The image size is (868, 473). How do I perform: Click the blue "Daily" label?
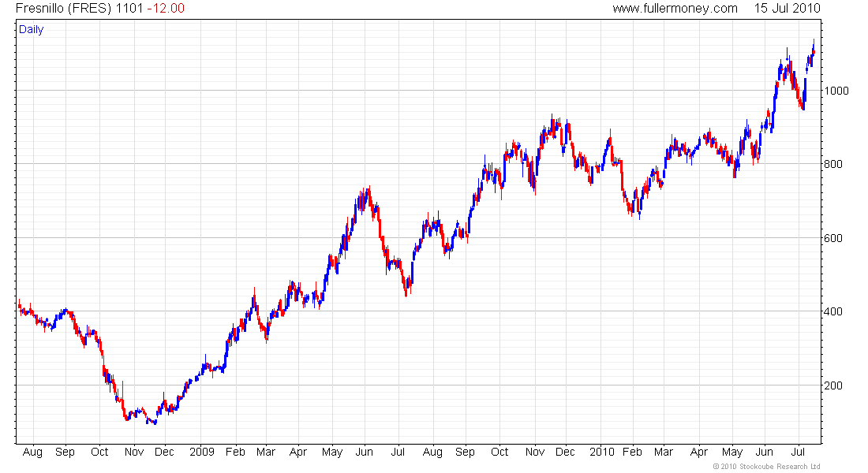31,30
